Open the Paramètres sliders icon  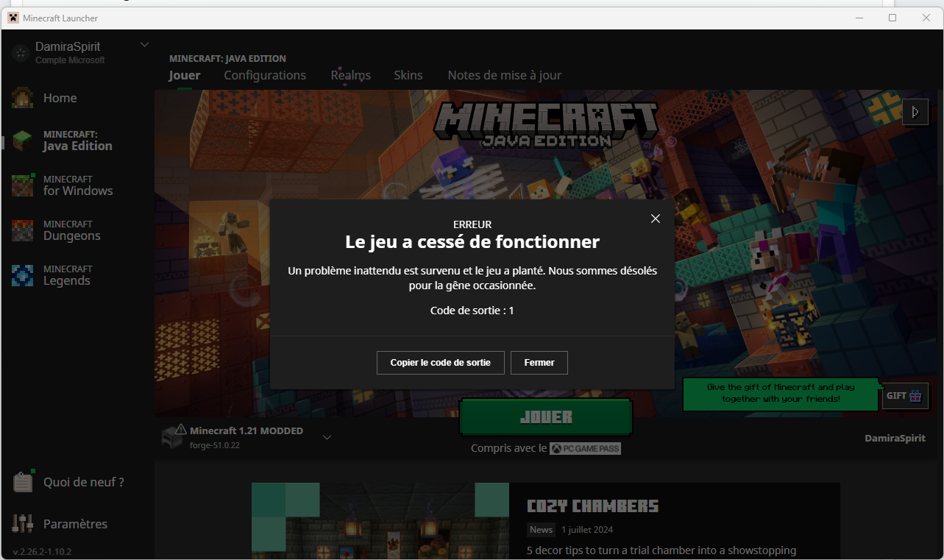pyautogui.click(x=23, y=523)
